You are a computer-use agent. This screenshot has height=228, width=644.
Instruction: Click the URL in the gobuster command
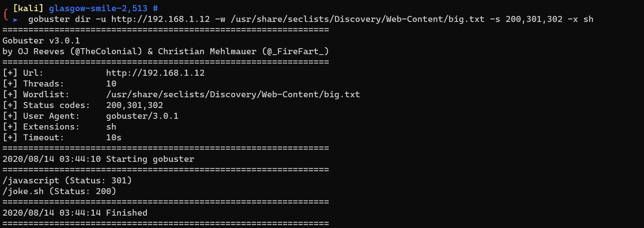(160, 19)
